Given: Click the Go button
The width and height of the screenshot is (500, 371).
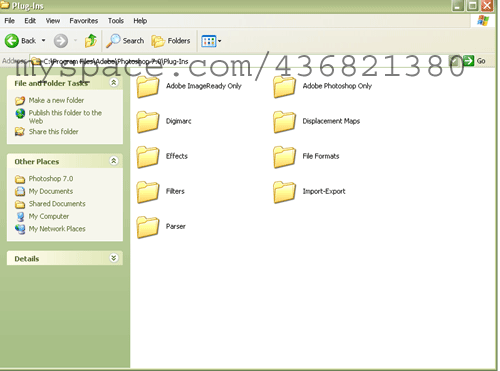Looking at the screenshot, I should pyautogui.click(x=474, y=61).
